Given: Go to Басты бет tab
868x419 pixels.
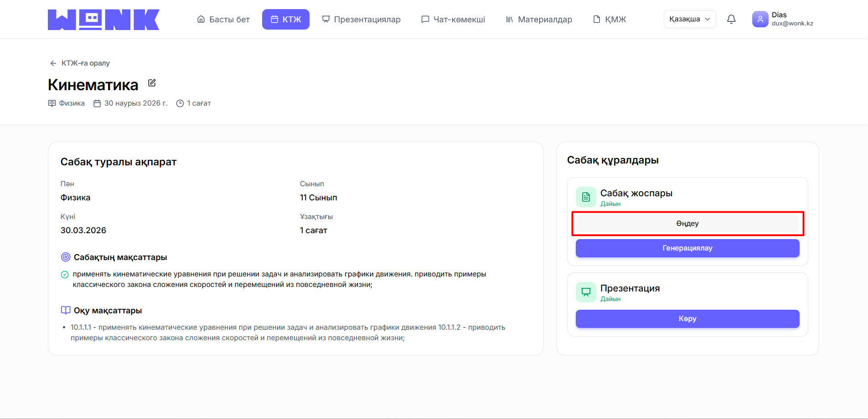Looking at the screenshot, I should [223, 20].
